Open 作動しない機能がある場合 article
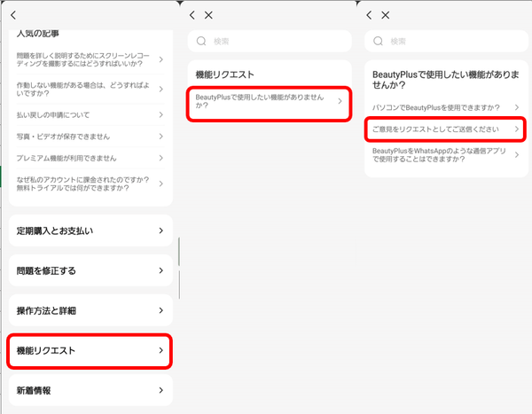 click(x=90, y=89)
